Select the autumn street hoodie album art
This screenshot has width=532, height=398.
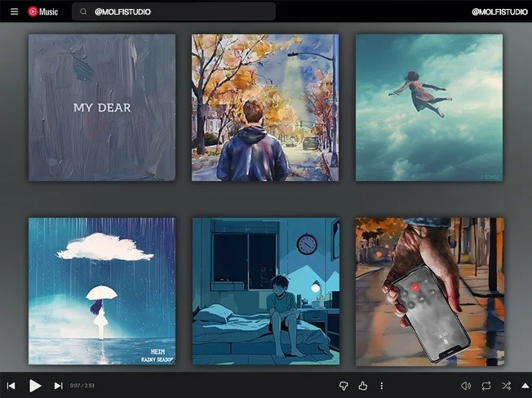265,108
